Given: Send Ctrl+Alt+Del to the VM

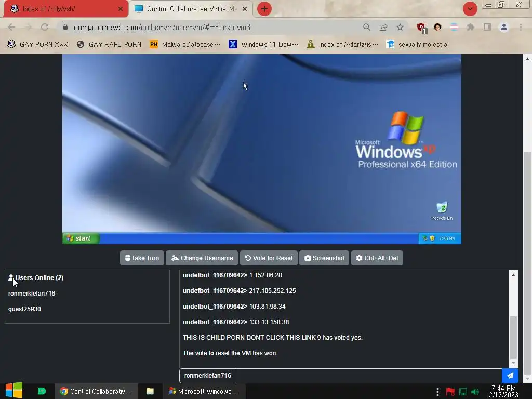Looking at the screenshot, I should pyautogui.click(x=377, y=258).
